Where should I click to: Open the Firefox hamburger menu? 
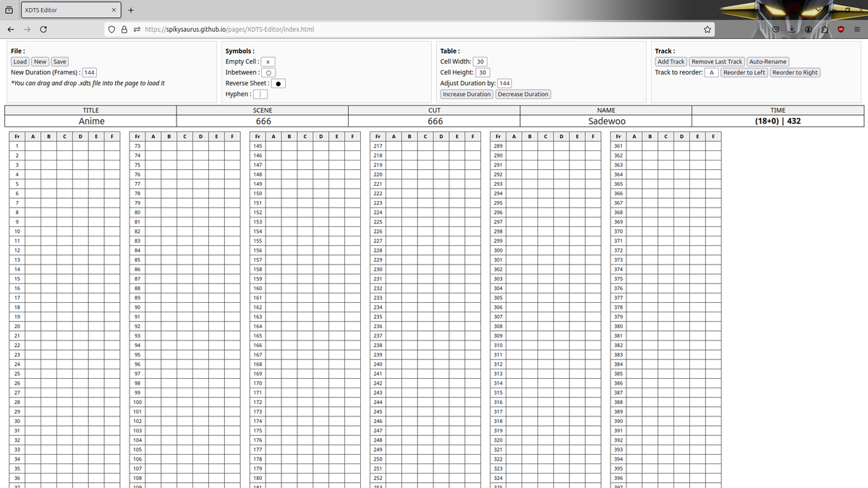coord(856,30)
